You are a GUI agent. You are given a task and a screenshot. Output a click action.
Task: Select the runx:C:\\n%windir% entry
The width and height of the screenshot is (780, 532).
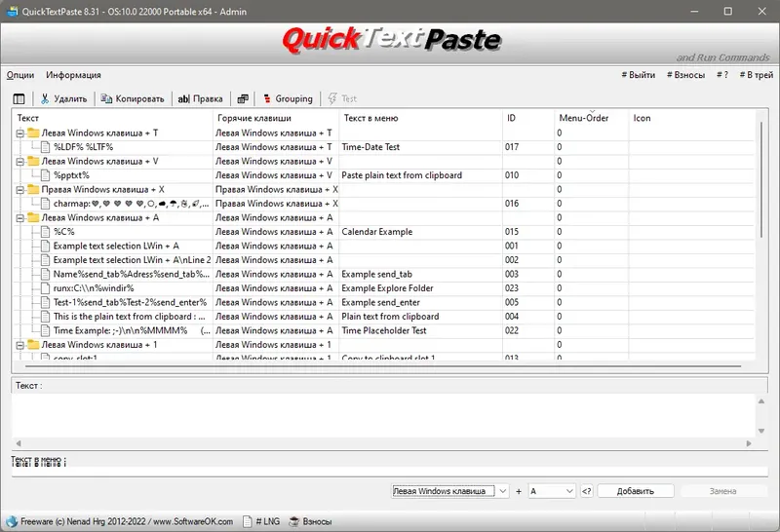pos(94,288)
